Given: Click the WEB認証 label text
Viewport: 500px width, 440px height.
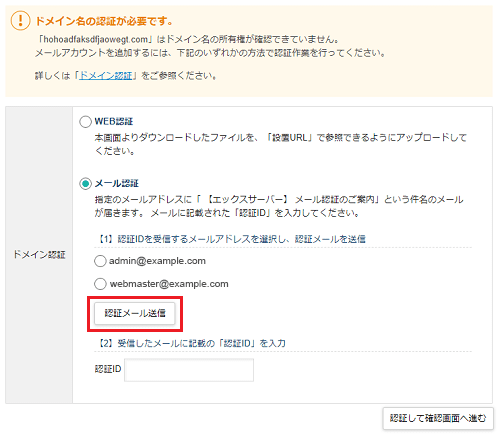Looking at the screenshot, I should (114, 122).
